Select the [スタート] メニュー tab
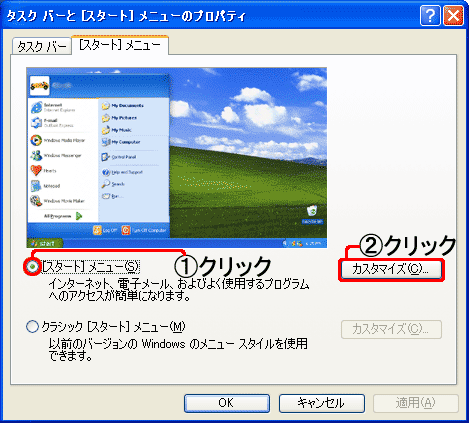Image resolution: width=469 pixels, height=423 pixels. point(120,45)
